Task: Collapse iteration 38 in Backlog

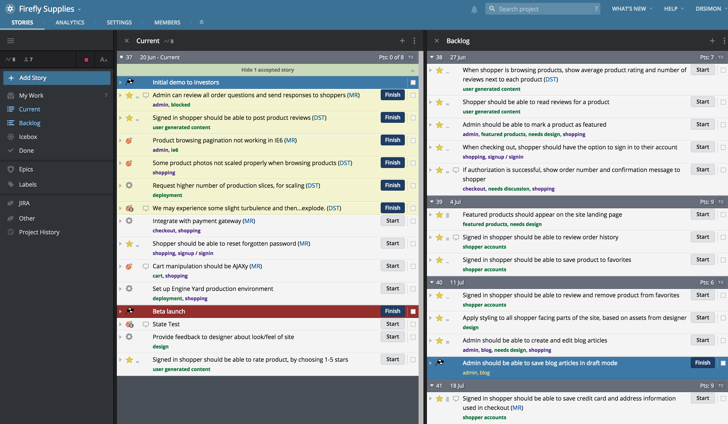Action: (x=432, y=57)
